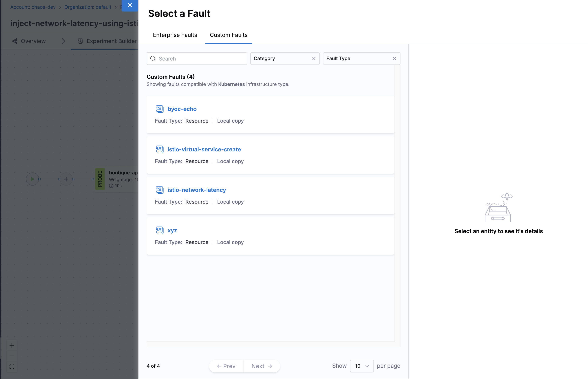Click the istio-network-latency fault icon

coord(160,190)
